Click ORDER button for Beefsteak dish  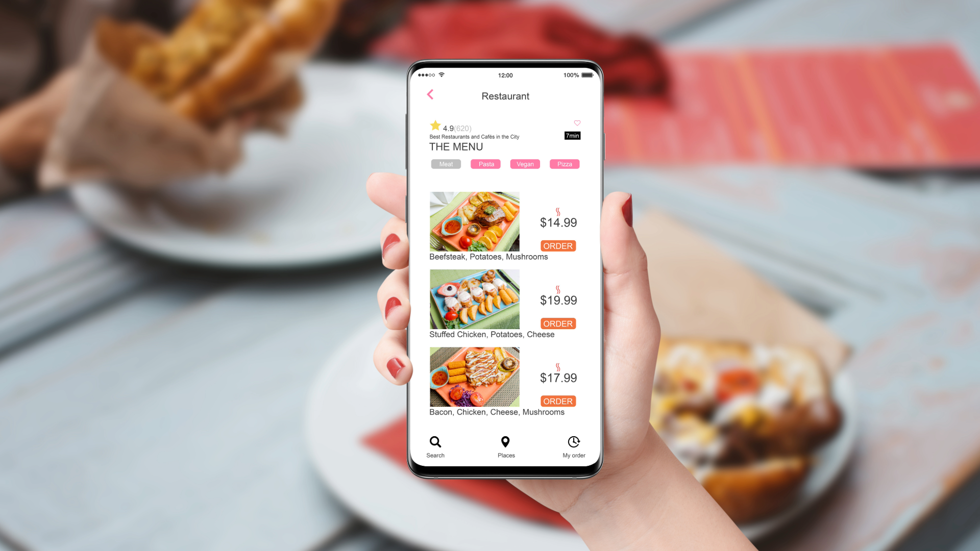(x=558, y=245)
